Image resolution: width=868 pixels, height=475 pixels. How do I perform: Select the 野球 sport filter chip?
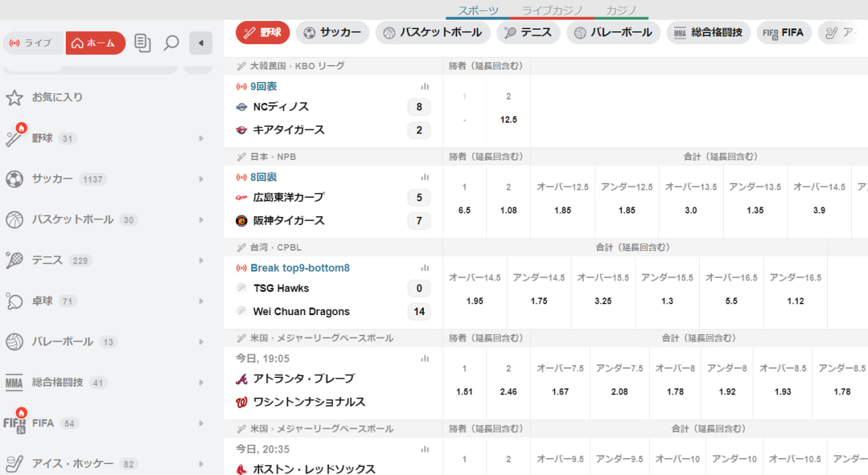tap(263, 32)
